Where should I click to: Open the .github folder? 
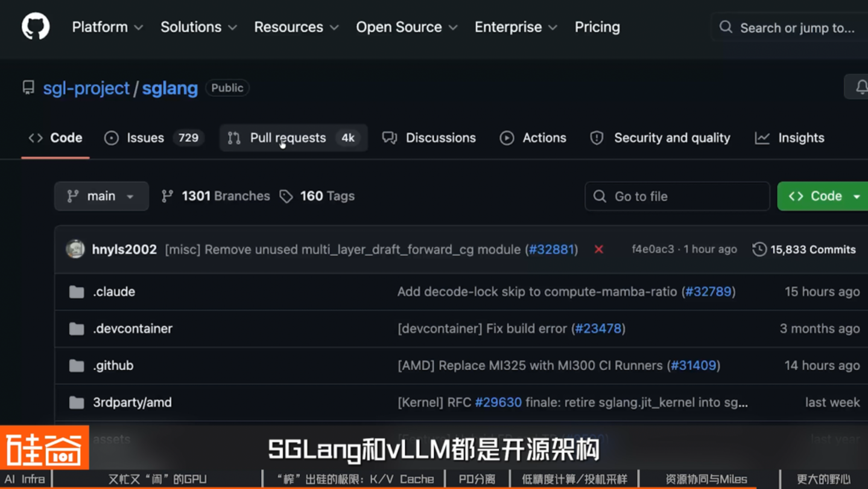click(113, 365)
